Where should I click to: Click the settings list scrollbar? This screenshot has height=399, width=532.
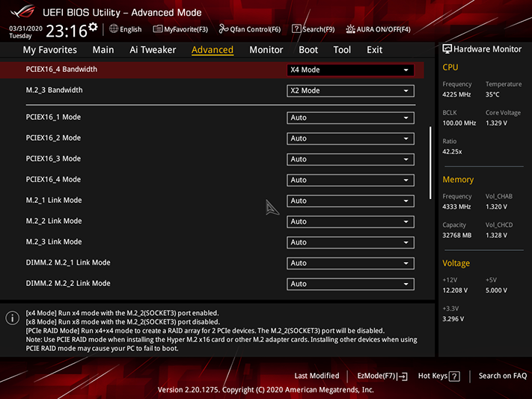click(x=430, y=163)
